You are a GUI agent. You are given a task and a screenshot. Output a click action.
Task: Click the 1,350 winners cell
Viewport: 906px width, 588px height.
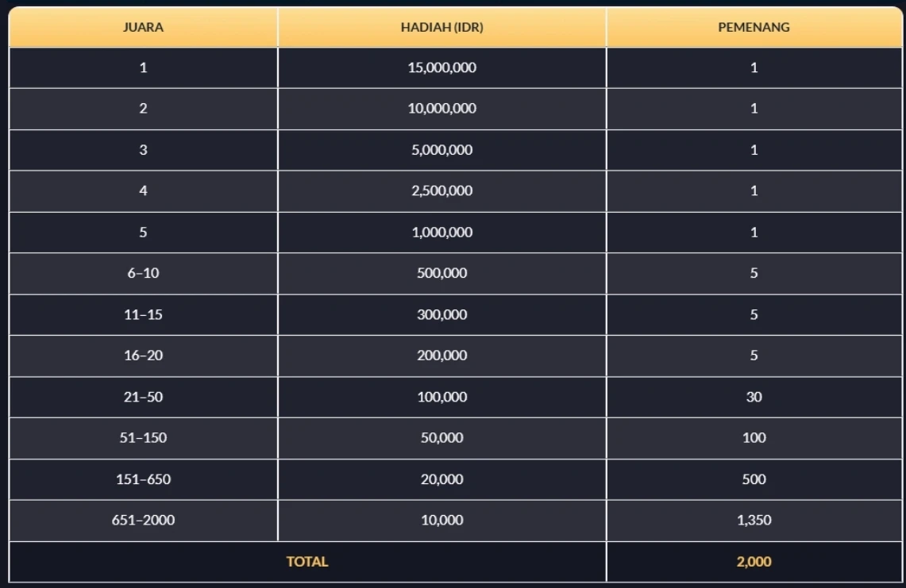(x=754, y=521)
